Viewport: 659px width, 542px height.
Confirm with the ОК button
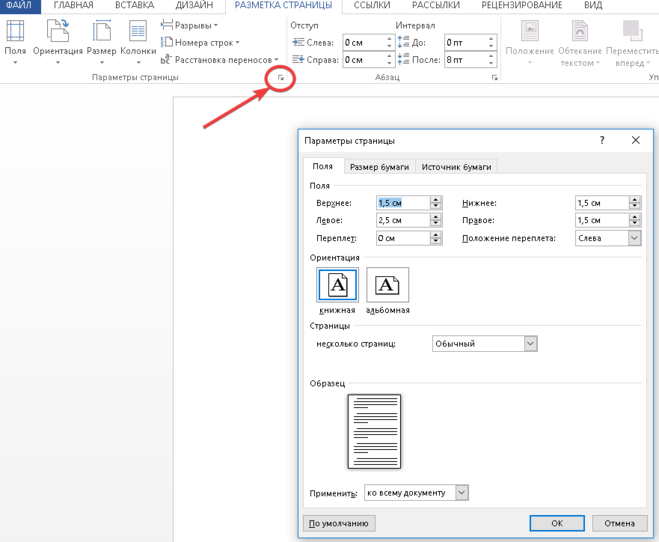pyautogui.click(x=557, y=523)
